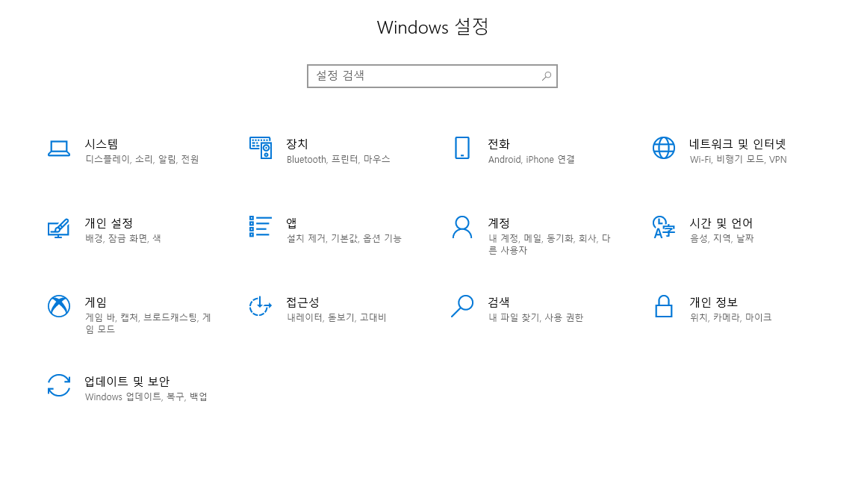Screen dimensions: 867x504
Task: Click the text Windows 업데이트, 복구, 백업
Action: coord(146,396)
